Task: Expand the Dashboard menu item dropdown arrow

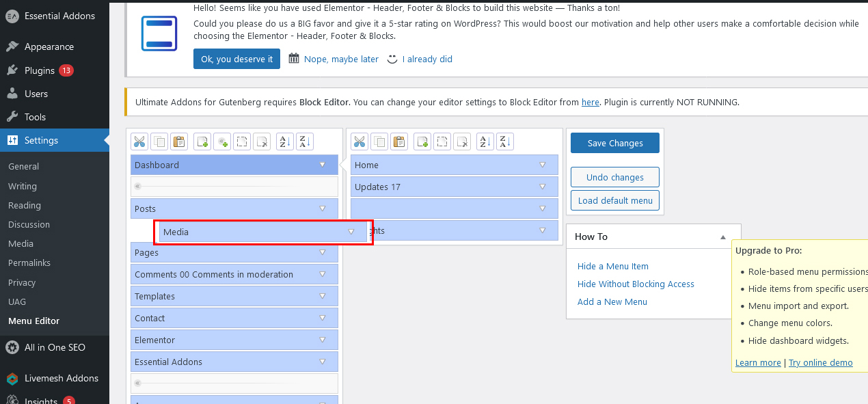Action: [x=322, y=164]
